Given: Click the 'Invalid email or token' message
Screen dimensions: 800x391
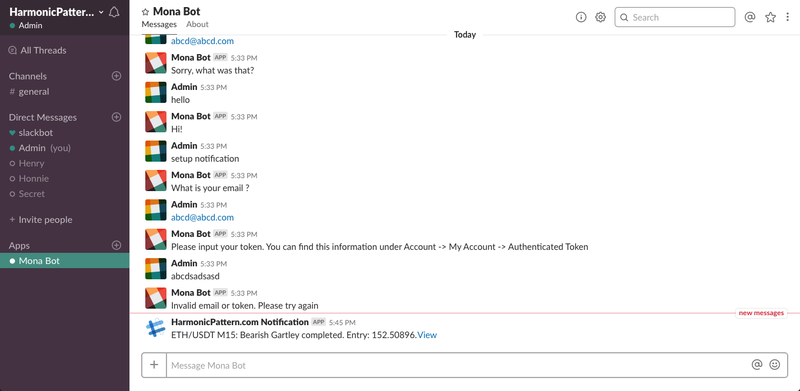Looking at the screenshot, I should (244, 306).
